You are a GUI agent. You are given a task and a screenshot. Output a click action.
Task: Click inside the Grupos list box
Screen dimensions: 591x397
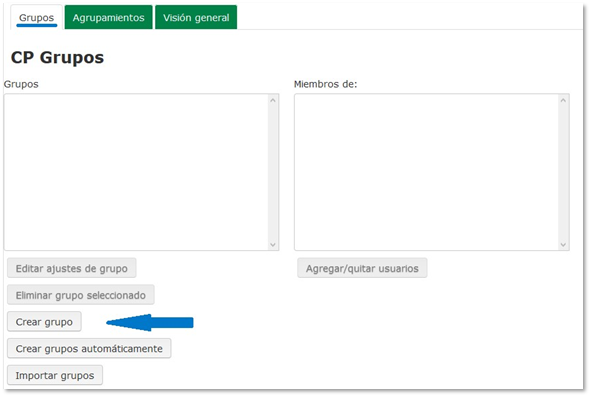(x=136, y=172)
